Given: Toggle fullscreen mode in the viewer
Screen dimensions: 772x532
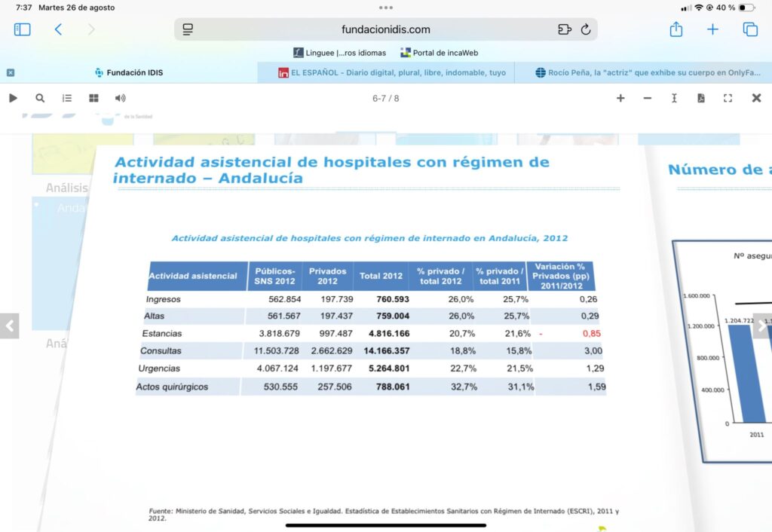Looking at the screenshot, I should [x=728, y=98].
